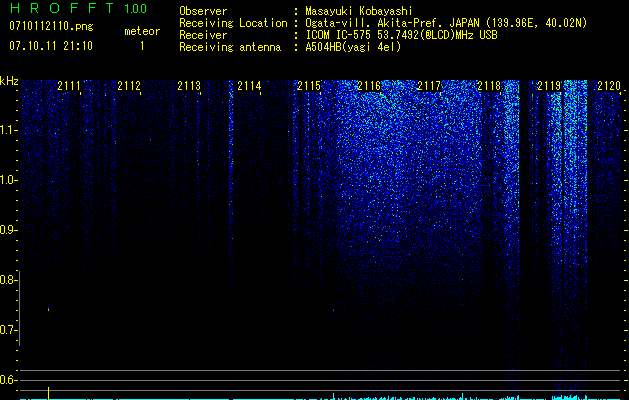Click the 0.7 kHz axis label
Viewport: 629px width, 400px height.
[x=8, y=330]
